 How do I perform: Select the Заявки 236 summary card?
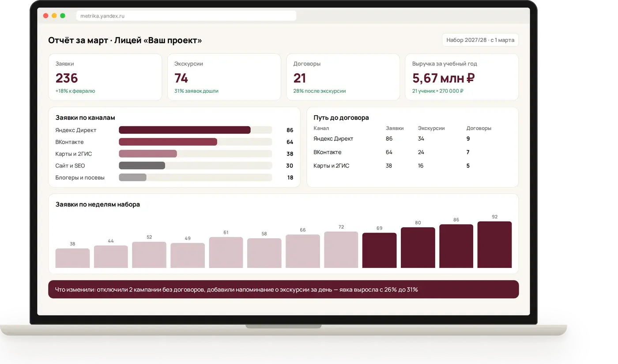click(x=105, y=77)
